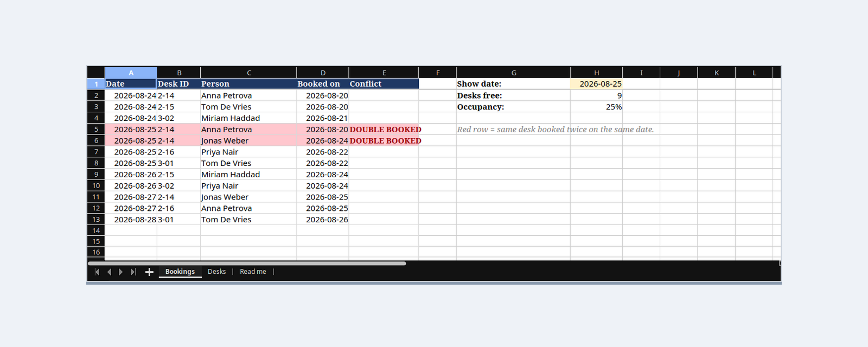868x347 pixels.
Task: Switch to the Desks sheet tab
Action: coord(216,272)
